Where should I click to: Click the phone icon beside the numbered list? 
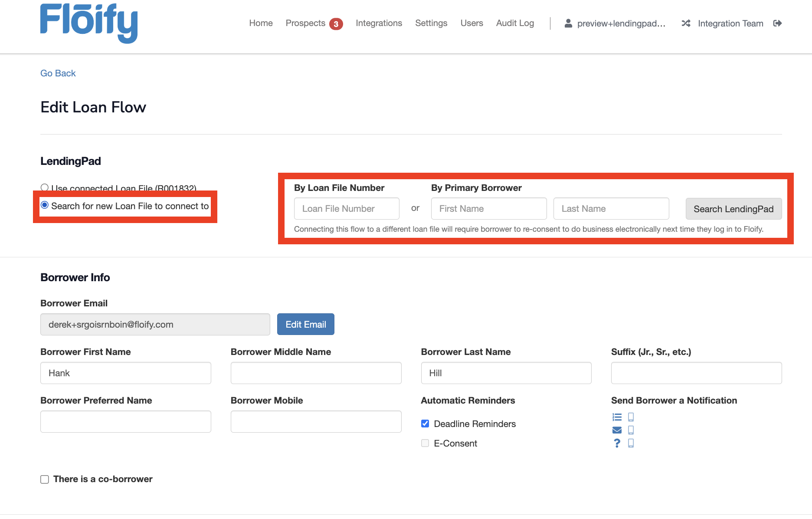[x=631, y=417]
